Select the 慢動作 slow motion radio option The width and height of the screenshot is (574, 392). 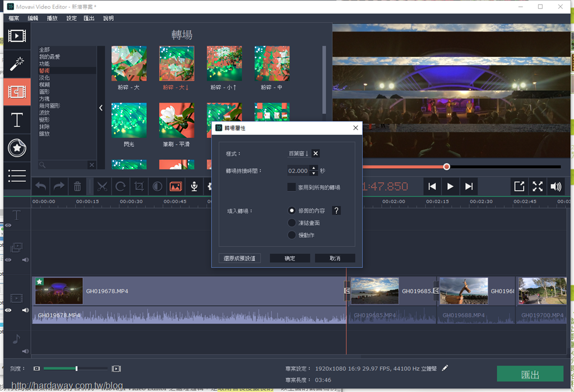pos(291,235)
